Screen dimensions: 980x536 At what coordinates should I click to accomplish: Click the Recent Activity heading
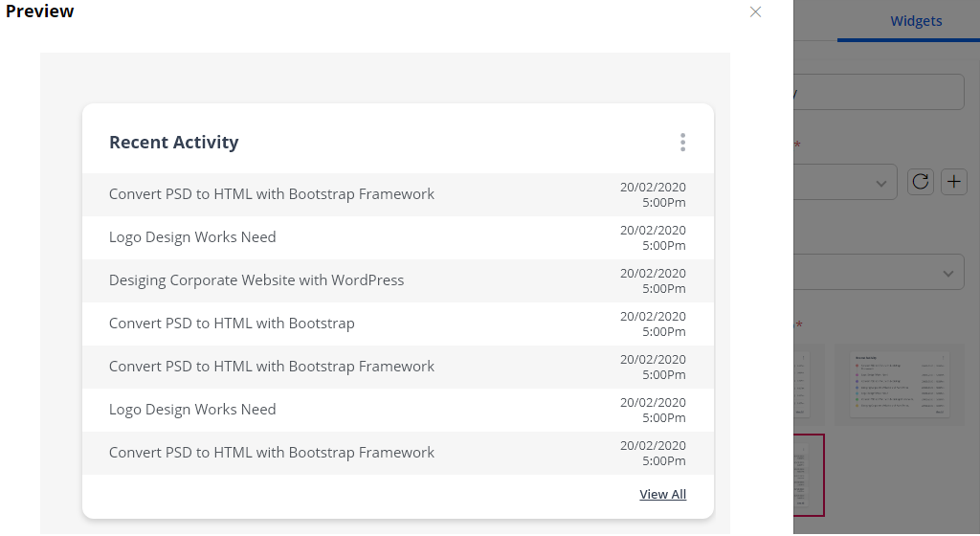[x=173, y=143]
